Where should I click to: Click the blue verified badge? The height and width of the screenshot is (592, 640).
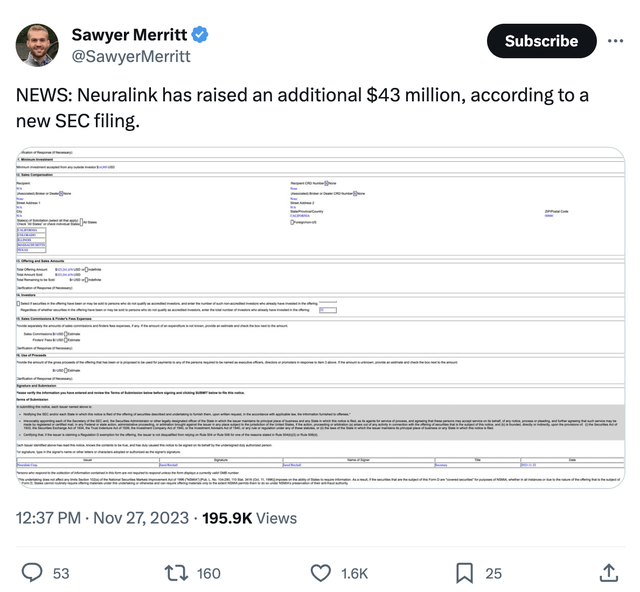[200, 35]
